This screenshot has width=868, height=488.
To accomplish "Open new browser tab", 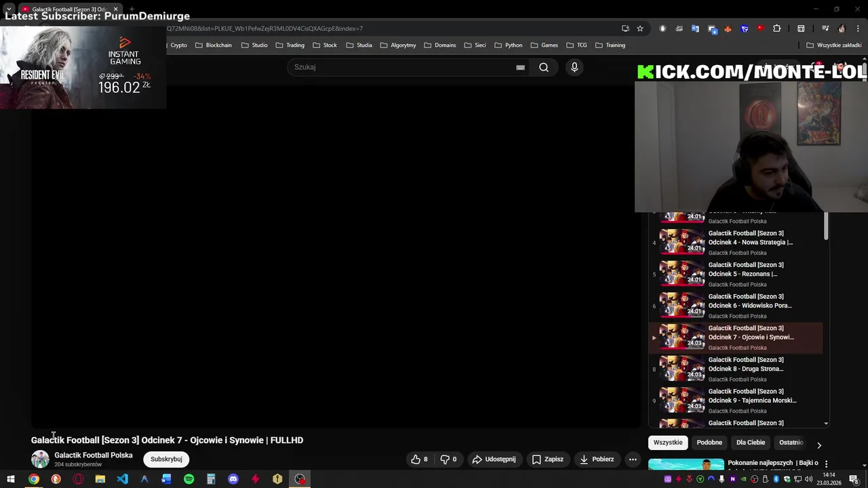I will (x=132, y=9).
